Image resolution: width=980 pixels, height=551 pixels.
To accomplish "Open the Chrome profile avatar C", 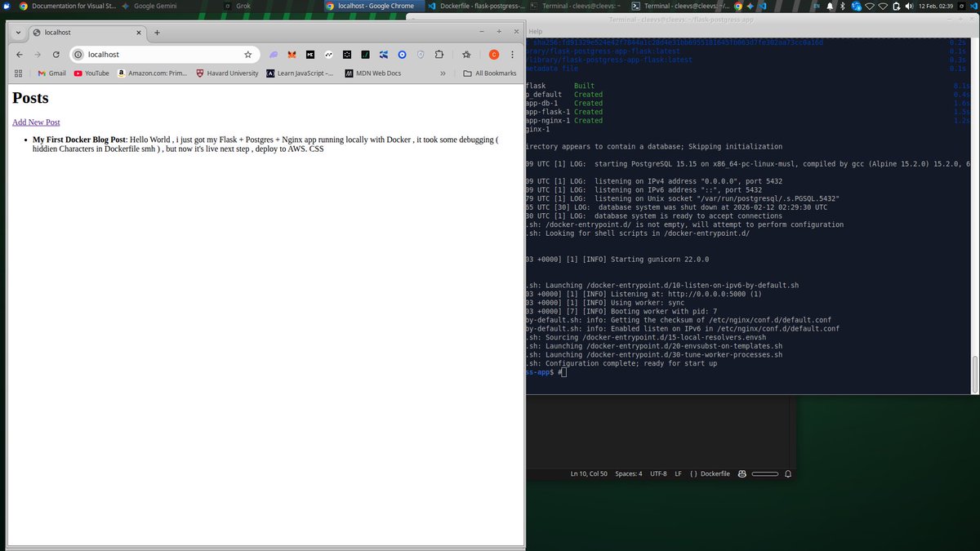I will [x=494, y=55].
